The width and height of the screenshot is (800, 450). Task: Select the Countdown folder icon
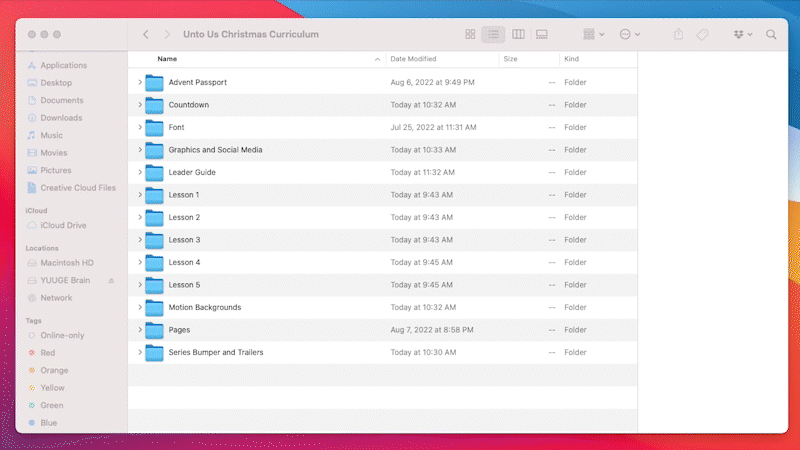(x=154, y=105)
